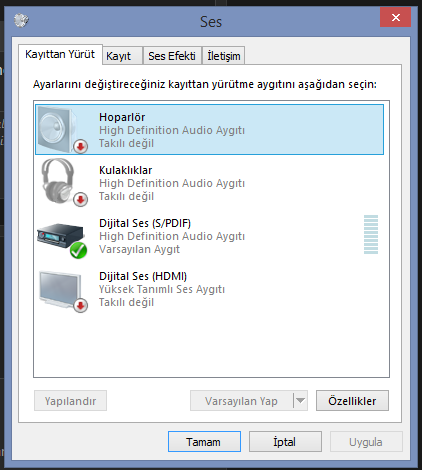Select the Hoparlör speaker icon
The image size is (422, 470).
pyautogui.click(x=58, y=129)
